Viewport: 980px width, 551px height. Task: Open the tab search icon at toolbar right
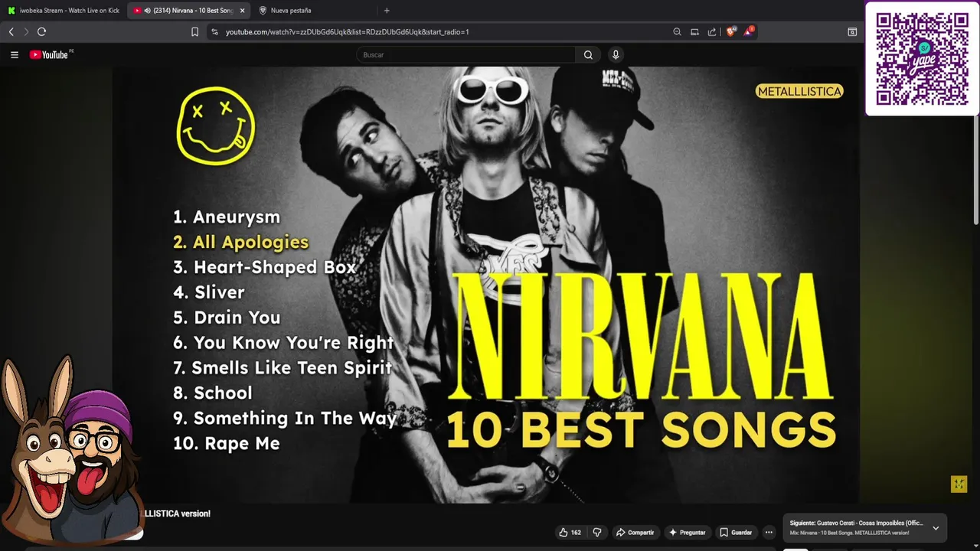pos(852,32)
